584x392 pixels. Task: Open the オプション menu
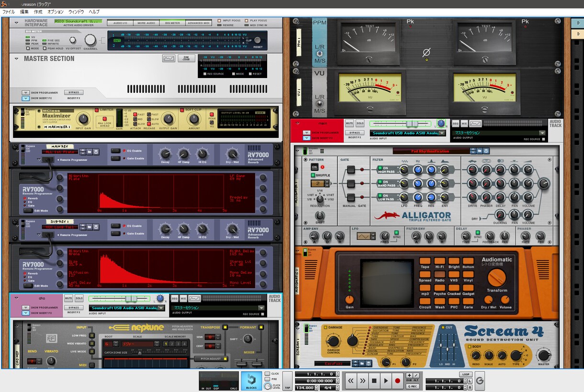(x=56, y=11)
